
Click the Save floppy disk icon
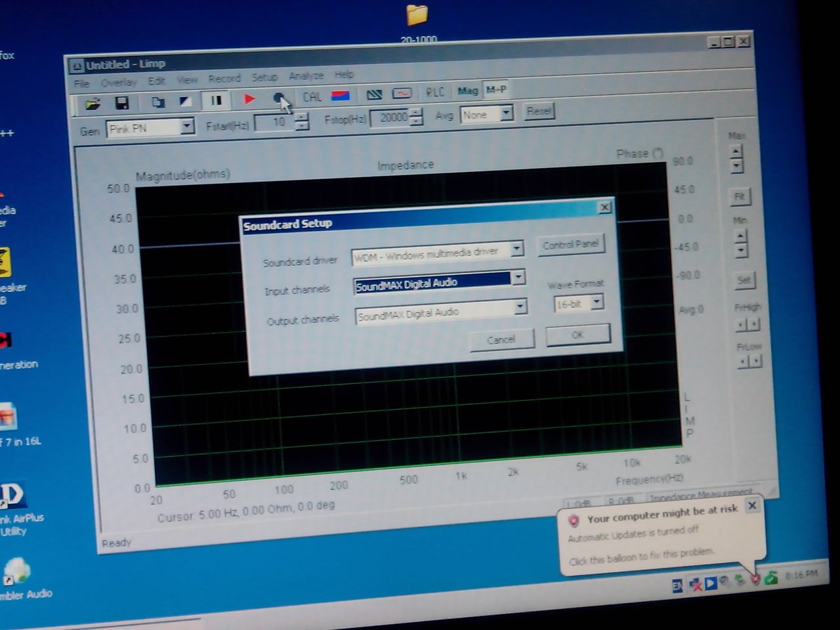121,103
